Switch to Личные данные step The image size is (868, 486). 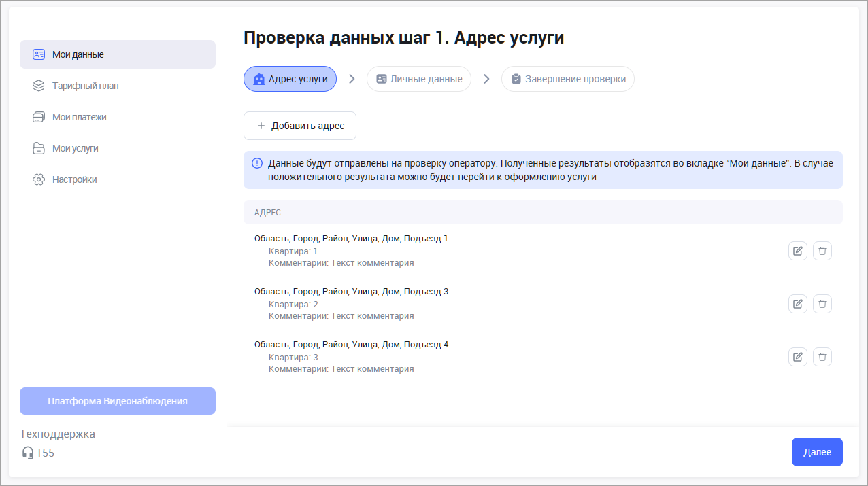(419, 79)
